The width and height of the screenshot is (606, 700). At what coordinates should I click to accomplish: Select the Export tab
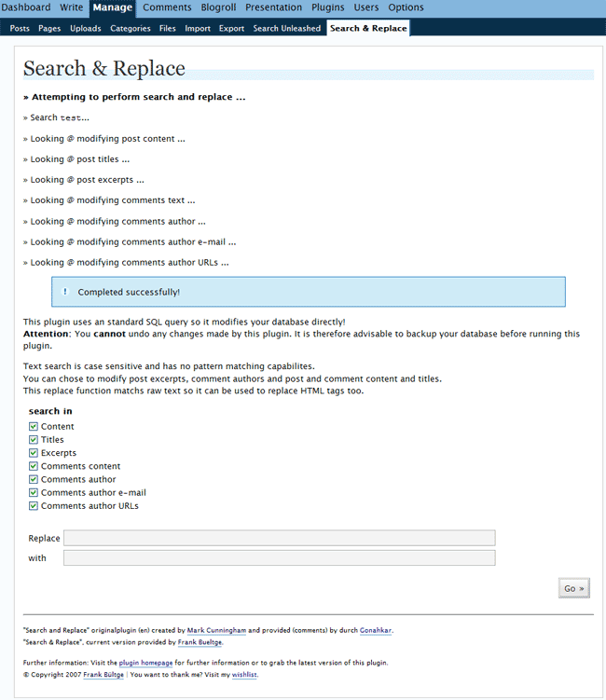pyautogui.click(x=231, y=28)
